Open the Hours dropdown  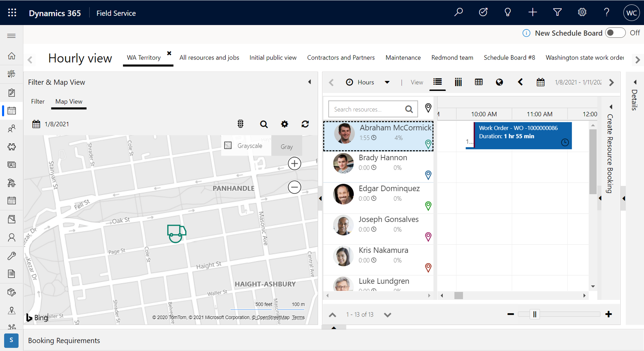pos(388,82)
